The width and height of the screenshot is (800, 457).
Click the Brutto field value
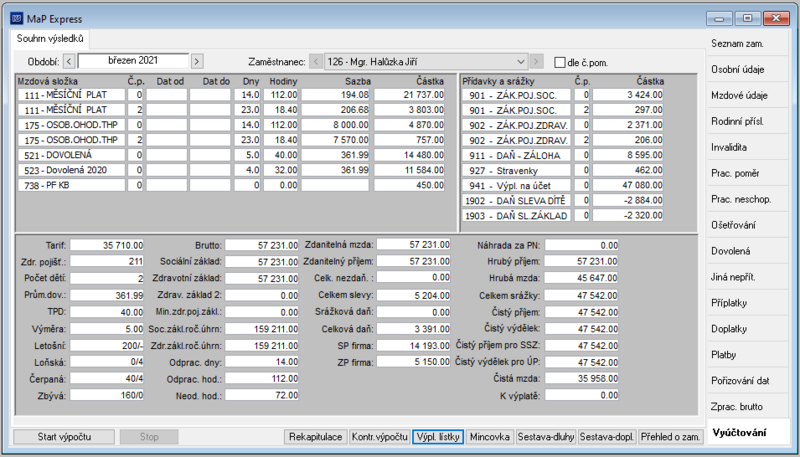(x=262, y=245)
